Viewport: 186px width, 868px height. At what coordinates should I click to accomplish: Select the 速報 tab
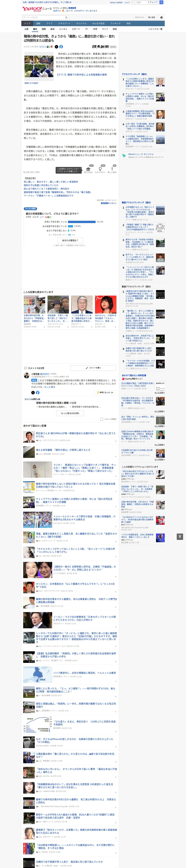38,24
